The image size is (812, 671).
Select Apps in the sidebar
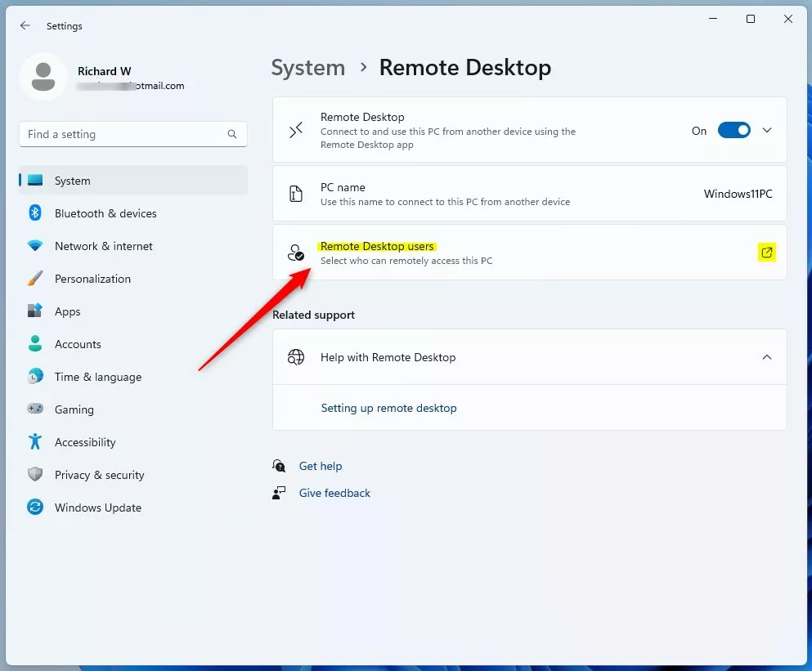133,311
